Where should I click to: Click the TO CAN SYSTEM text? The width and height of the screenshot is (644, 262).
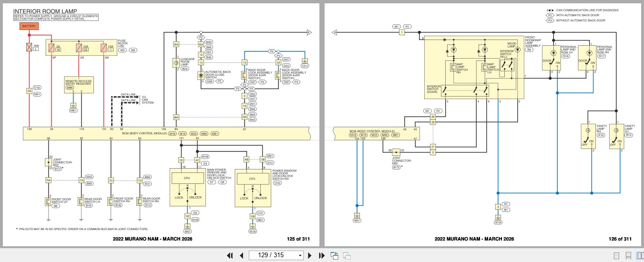click(x=148, y=100)
